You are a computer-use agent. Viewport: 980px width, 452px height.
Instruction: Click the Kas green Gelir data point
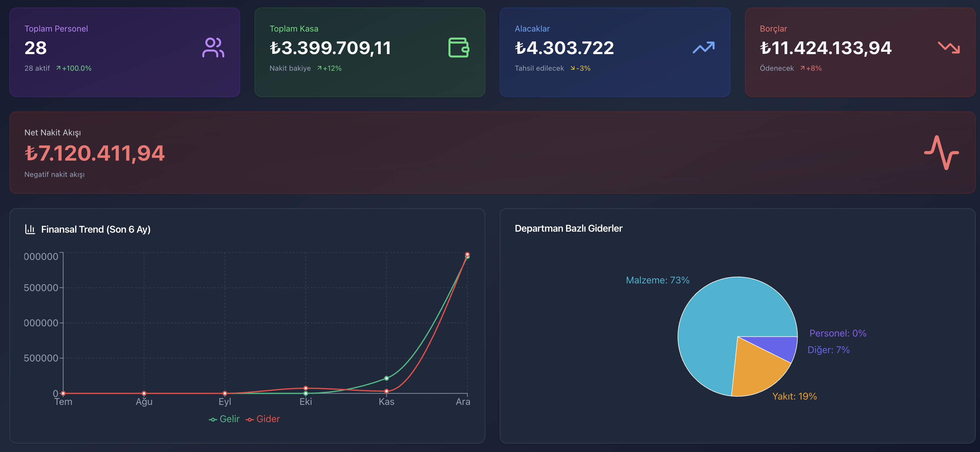point(387,378)
